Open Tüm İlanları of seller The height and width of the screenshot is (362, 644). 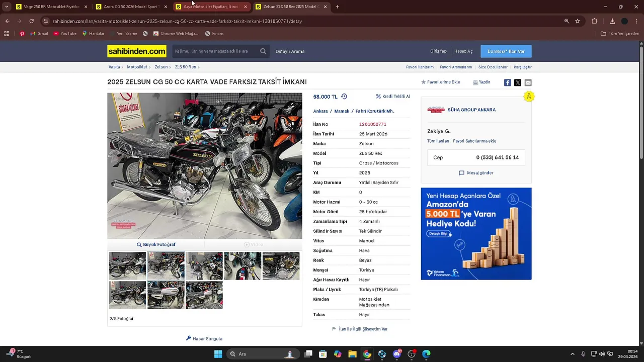click(438, 141)
